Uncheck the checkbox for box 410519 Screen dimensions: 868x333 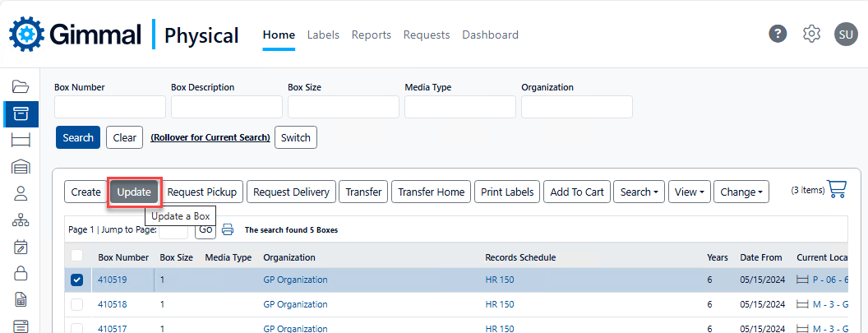point(77,280)
